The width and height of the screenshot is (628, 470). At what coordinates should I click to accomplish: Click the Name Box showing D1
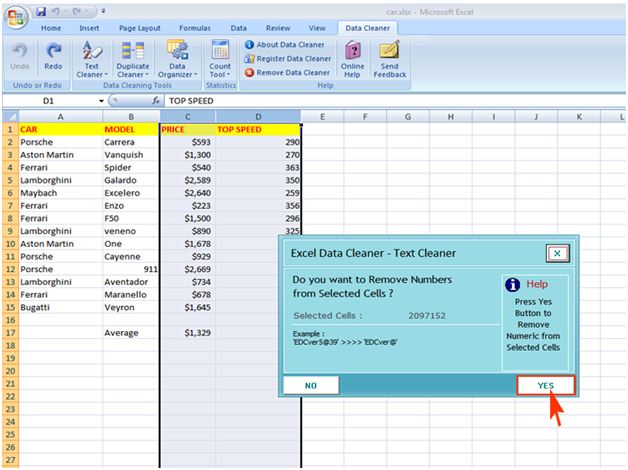(x=50, y=101)
